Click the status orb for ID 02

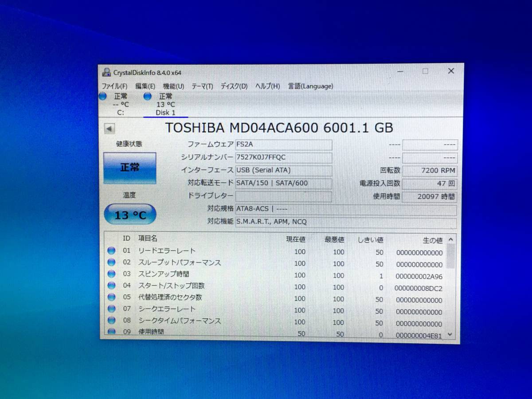[x=112, y=262]
